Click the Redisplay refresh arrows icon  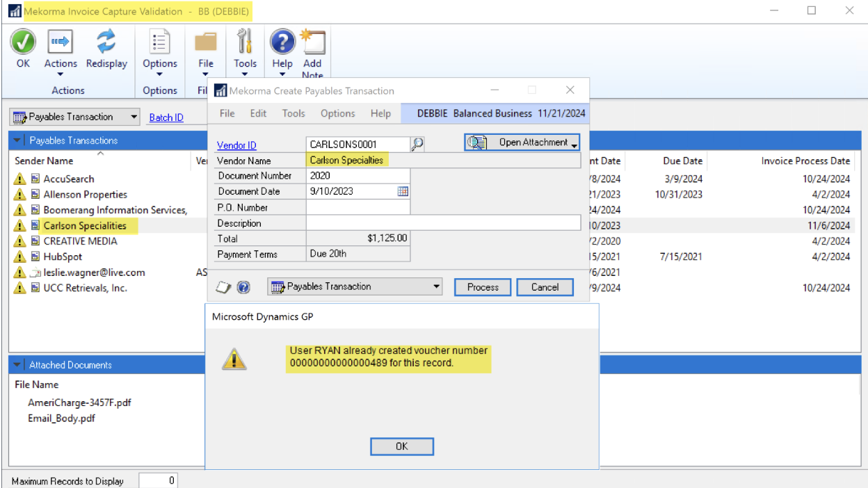point(106,42)
